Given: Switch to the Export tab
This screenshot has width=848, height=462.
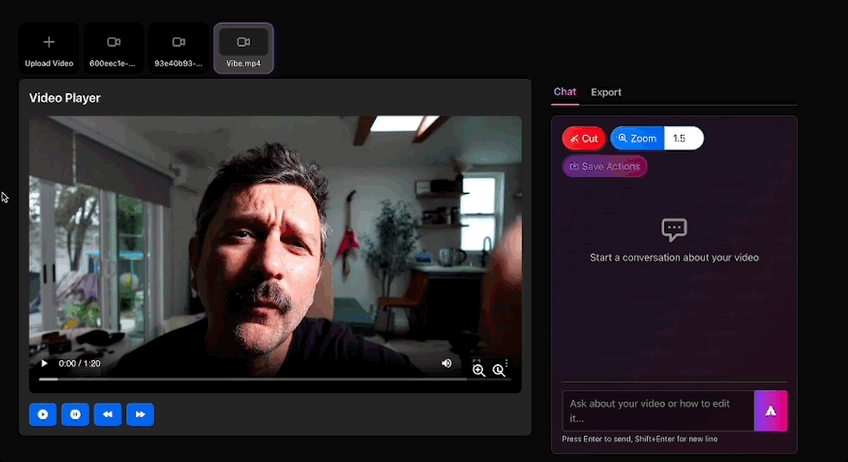Looking at the screenshot, I should 606,92.
